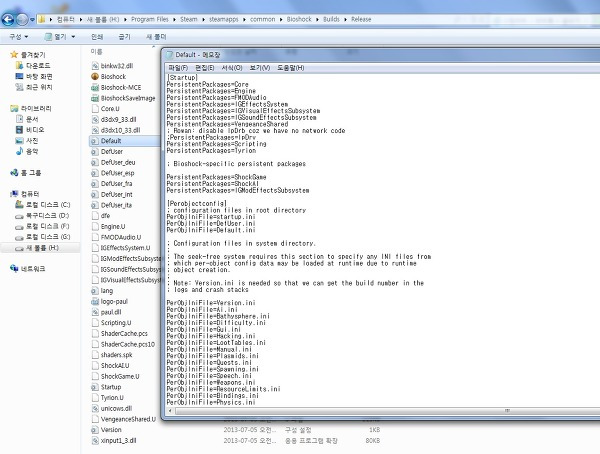This screenshot has height=454, width=600.
Task: Select 라이브러리 in navigation pane
Action: [31, 108]
